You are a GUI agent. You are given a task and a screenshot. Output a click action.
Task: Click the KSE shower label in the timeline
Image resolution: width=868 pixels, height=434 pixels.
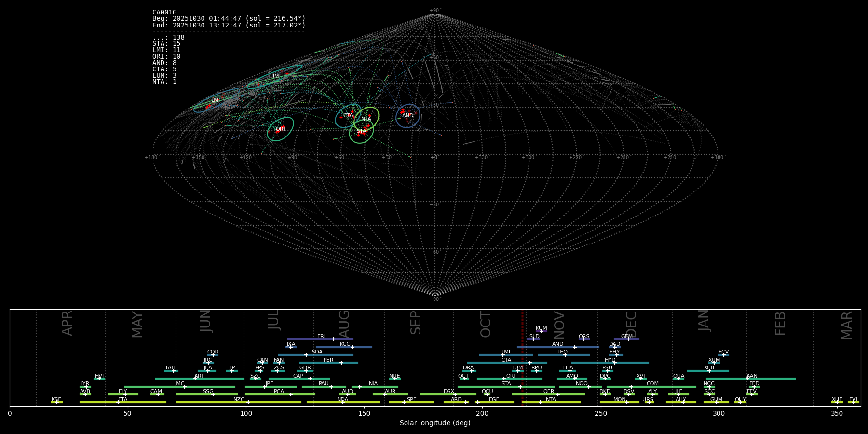(x=56, y=400)
